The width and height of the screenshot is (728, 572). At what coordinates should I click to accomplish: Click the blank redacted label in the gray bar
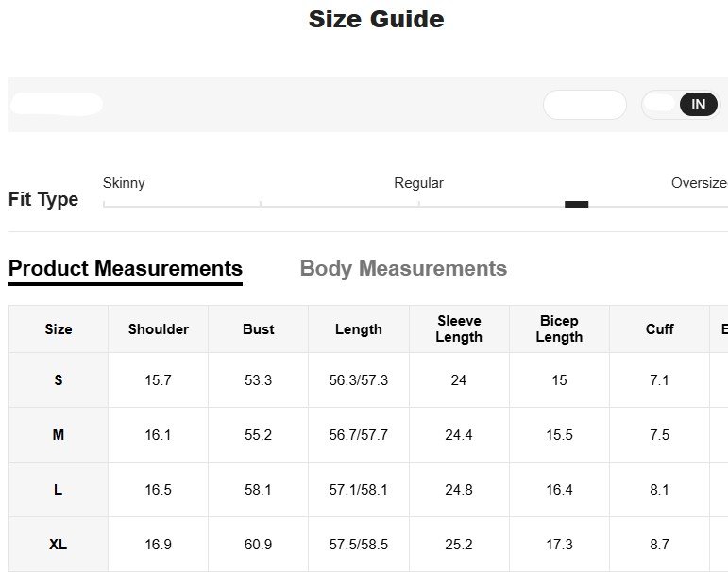[57, 105]
